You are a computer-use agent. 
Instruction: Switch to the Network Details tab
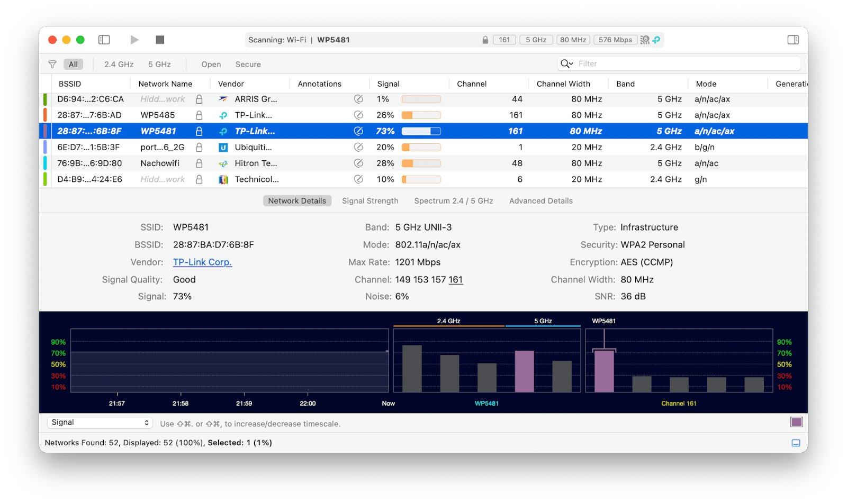tap(297, 201)
